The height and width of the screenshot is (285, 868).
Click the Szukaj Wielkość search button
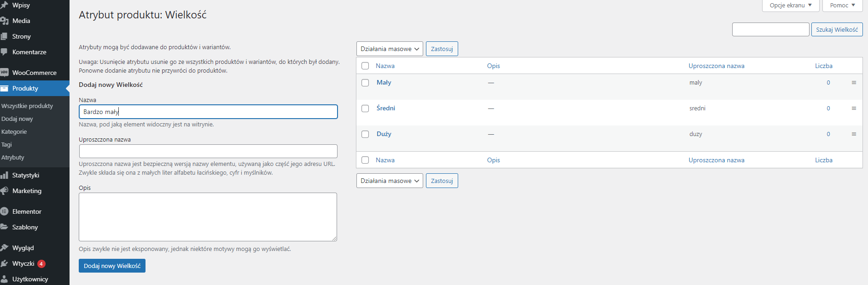(x=837, y=29)
